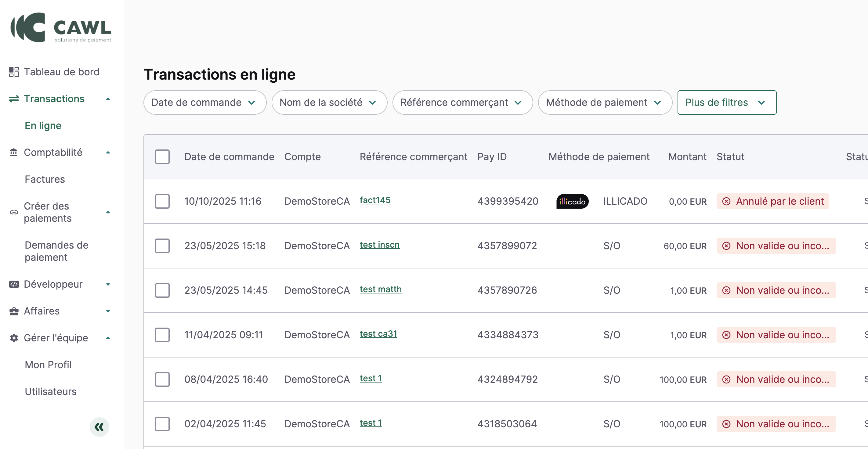The image size is (868, 449).
Task: Click the Gérer l'équipe gear icon
Action: coord(14,338)
